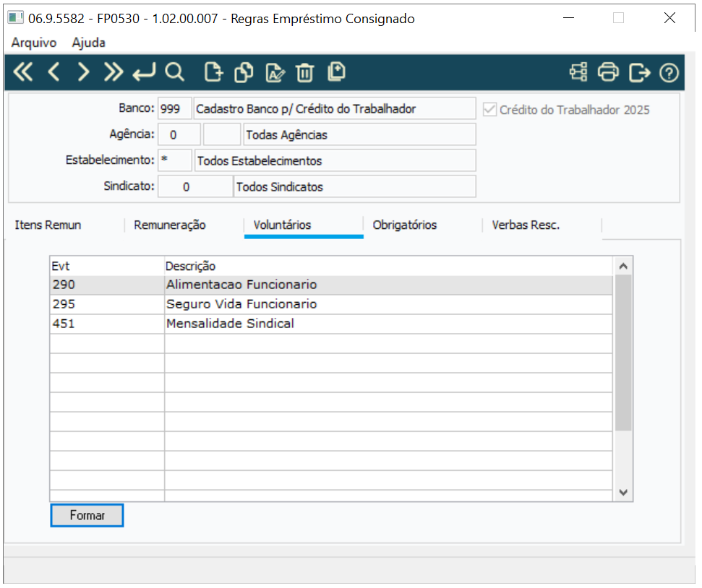Screen dimensions: 702x588
Task: Go to next record arrow
Action: click(83, 72)
